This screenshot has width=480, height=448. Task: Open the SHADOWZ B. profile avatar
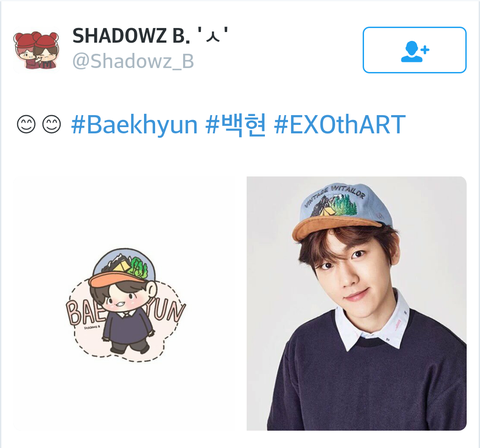pos(36,50)
